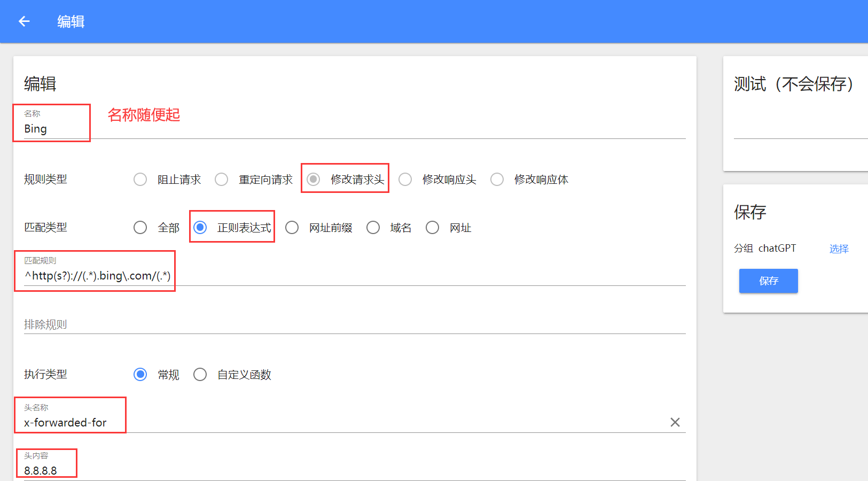Click the 排除规则 input field
Image resolution: width=868 pixels, height=481 pixels.
pos(355,324)
